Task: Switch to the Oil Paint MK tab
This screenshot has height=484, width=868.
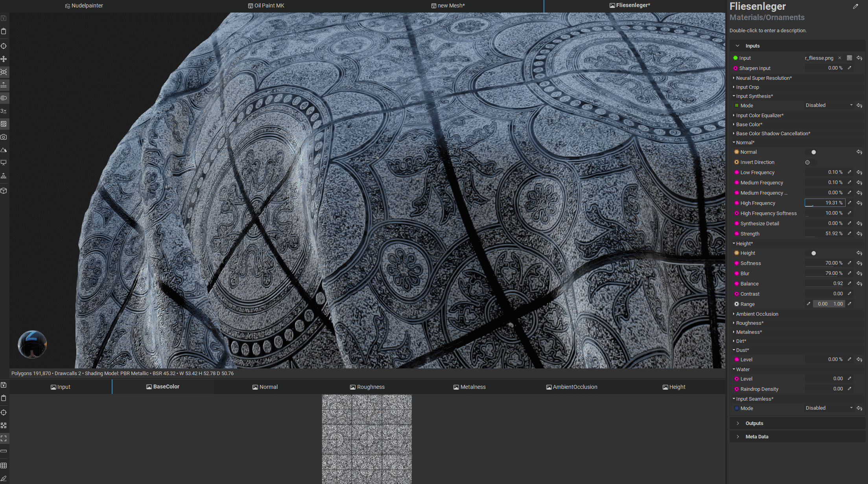Action: click(266, 6)
